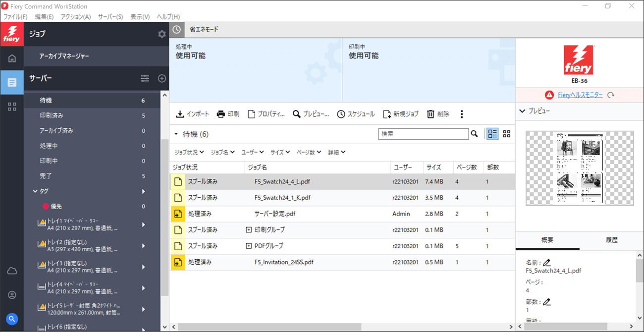This screenshot has width=644, height=332.
Task: Open job settings gear icon
Action: tap(162, 34)
